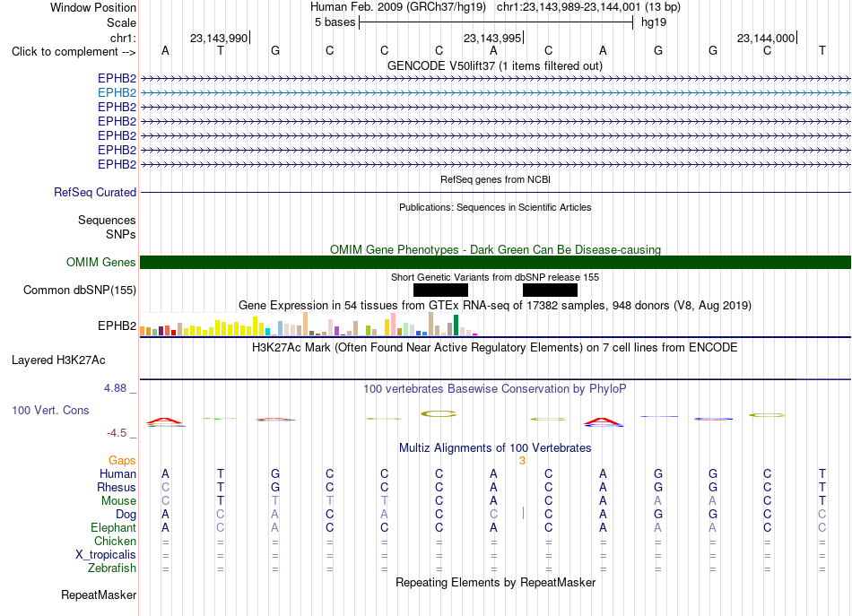
Task: Click the dbSNP variant box under 23,143,995
Action: (550, 291)
